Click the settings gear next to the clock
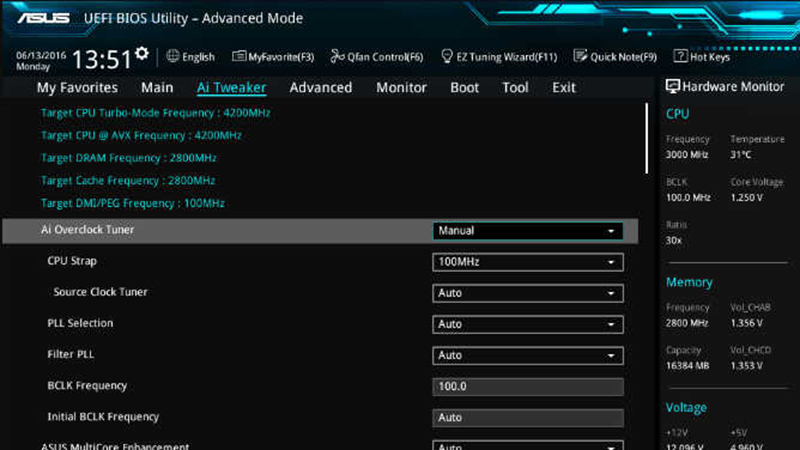The height and width of the screenshot is (450, 800). tap(142, 53)
